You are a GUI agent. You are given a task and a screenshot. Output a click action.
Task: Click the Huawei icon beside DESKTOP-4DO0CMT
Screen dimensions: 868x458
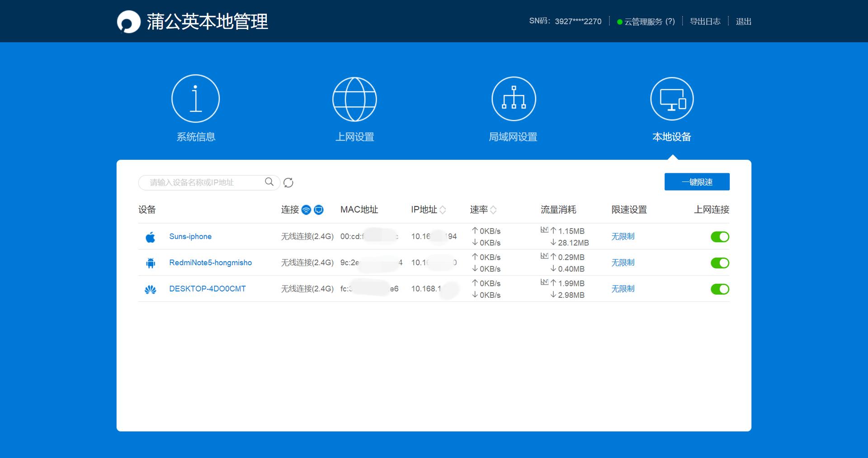click(150, 289)
